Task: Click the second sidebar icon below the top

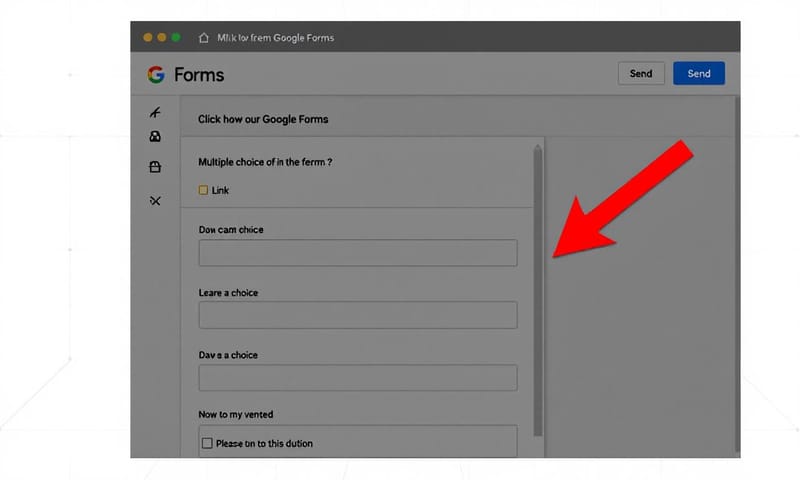Action: (x=155, y=137)
